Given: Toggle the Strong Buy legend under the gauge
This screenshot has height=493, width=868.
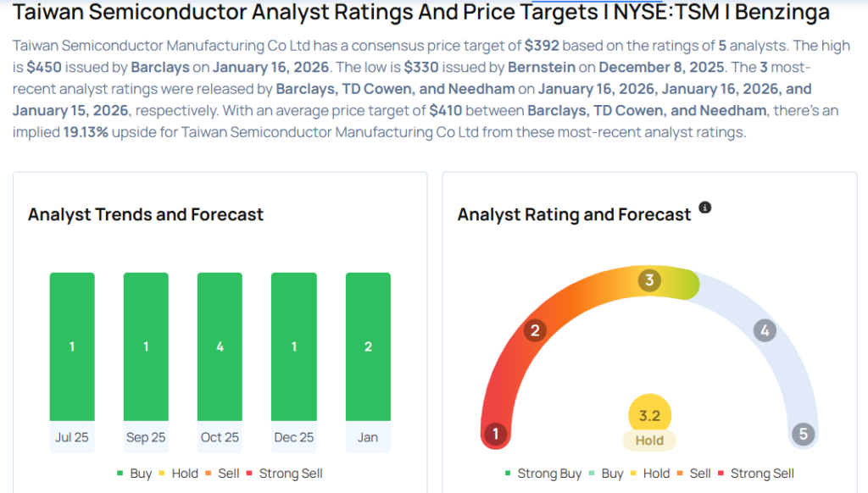Looking at the screenshot, I should (542, 474).
